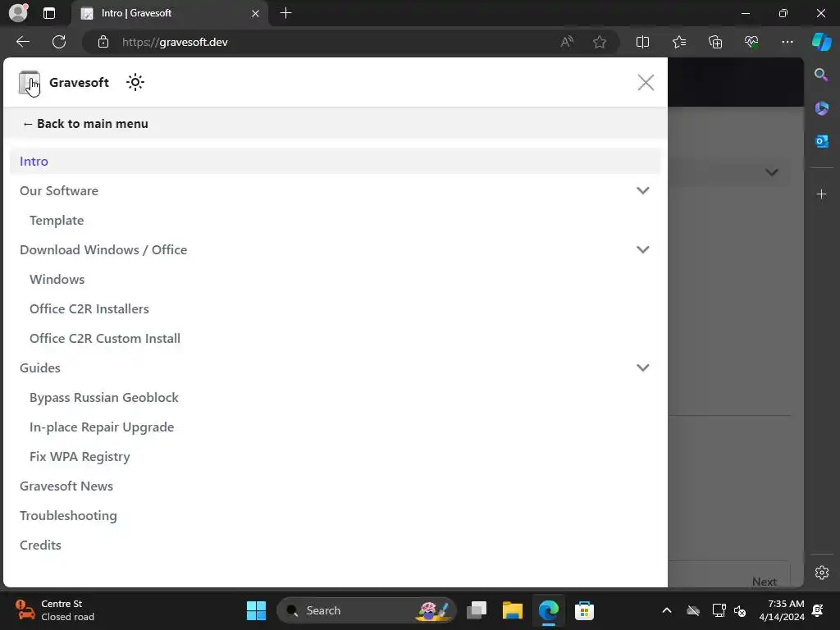Open Settings and more ellipsis menu
The height and width of the screenshot is (630, 840).
(x=787, y=42)
